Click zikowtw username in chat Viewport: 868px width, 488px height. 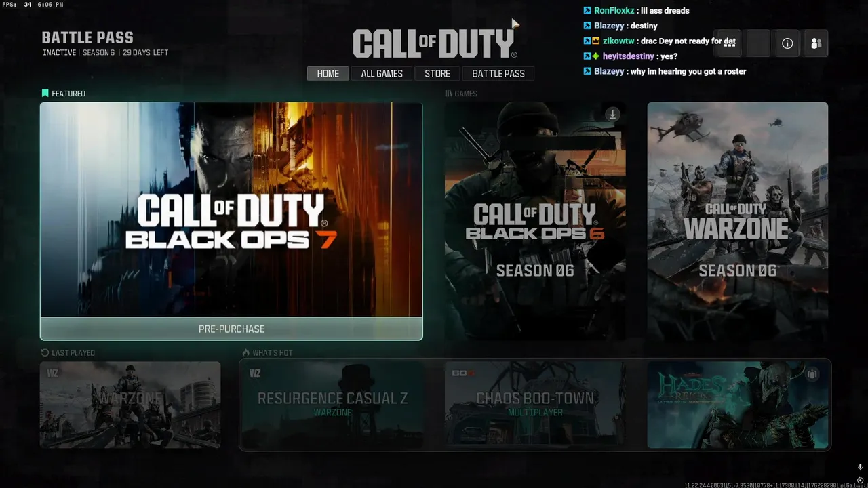tap(618, 41)
